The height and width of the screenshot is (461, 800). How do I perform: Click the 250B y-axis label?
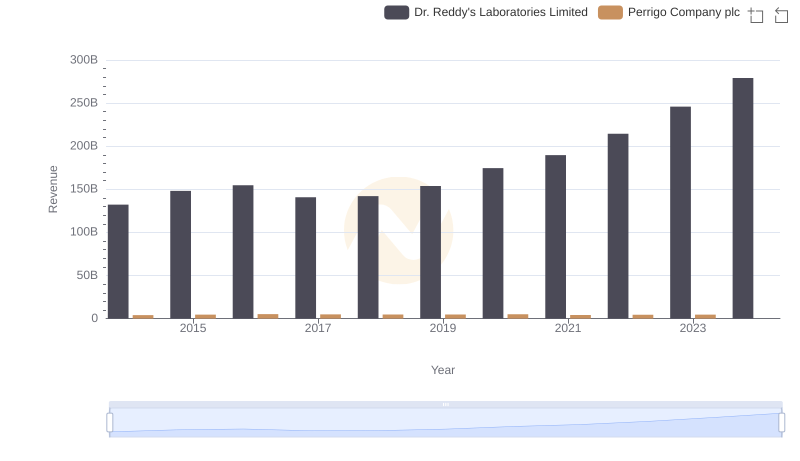click(84, 103)
